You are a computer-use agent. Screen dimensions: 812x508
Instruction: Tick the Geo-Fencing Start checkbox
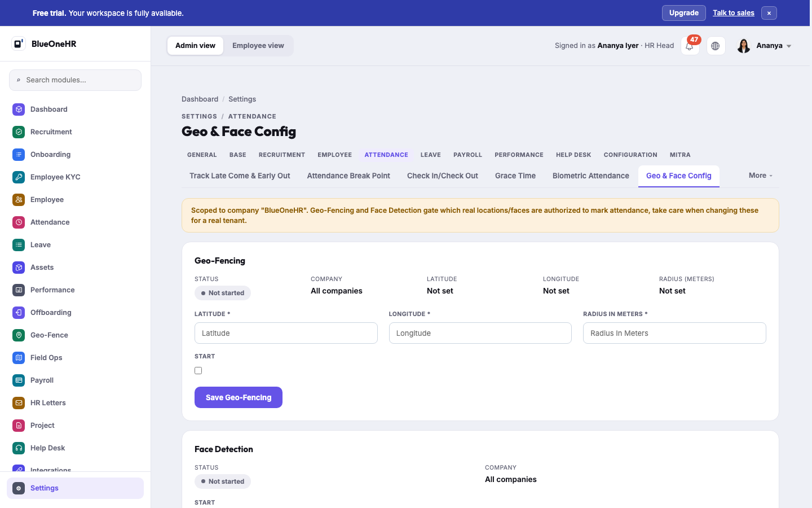tap(198, 371)
